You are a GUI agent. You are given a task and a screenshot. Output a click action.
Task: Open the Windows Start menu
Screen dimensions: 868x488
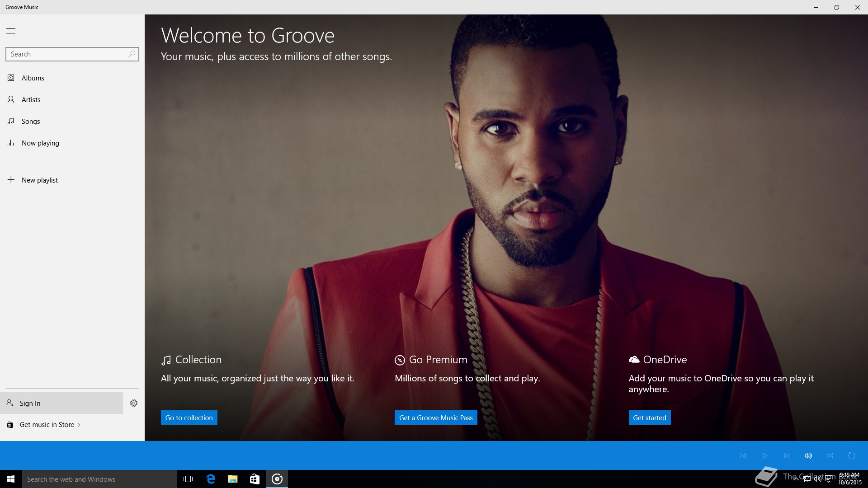tap(11, 479)
